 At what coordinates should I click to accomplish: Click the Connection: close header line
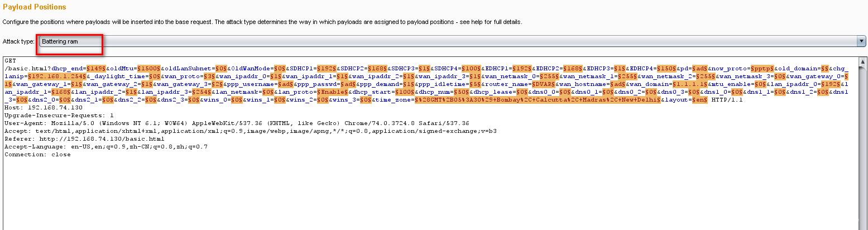(x=37, y=154)
